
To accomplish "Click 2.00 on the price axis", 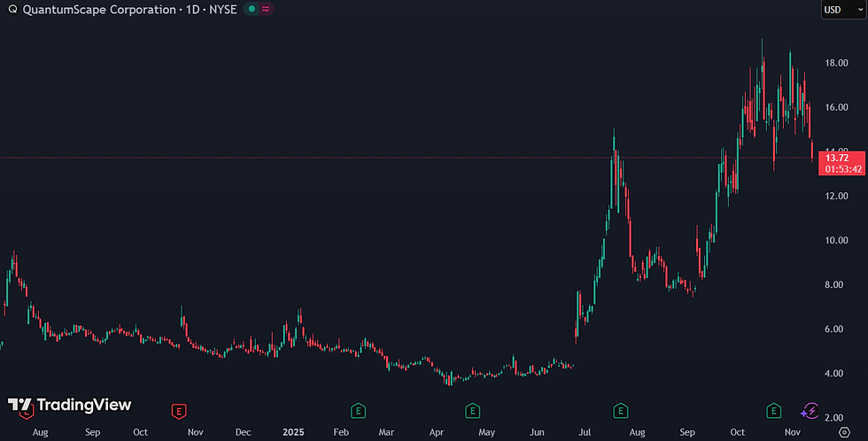I will (834, 417).
